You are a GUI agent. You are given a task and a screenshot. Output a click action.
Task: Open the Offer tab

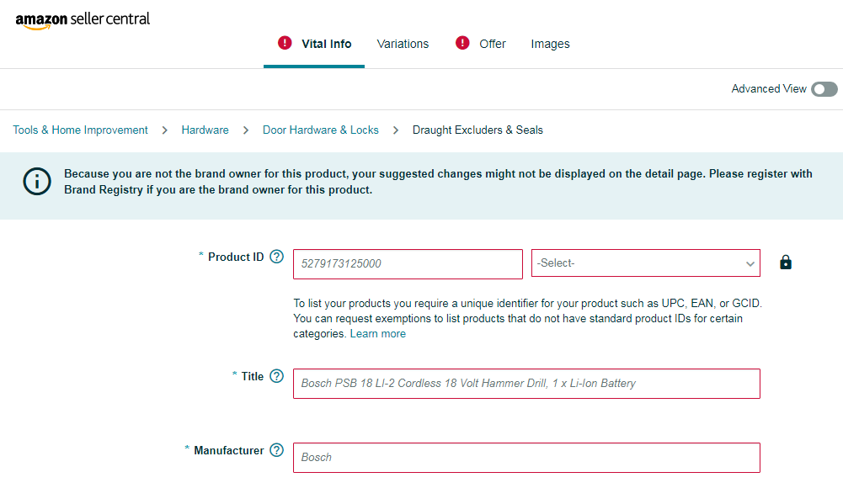[x=493, y=44]
